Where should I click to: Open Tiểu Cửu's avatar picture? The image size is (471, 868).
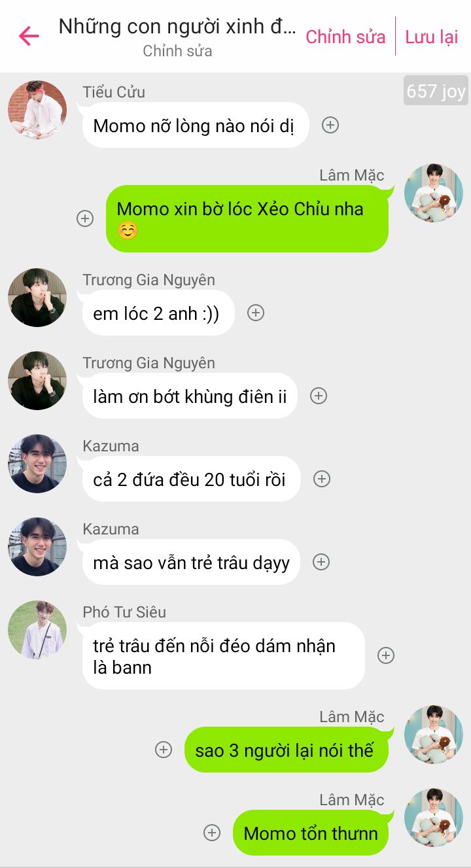pyautogui.click(x=37, y=110)
